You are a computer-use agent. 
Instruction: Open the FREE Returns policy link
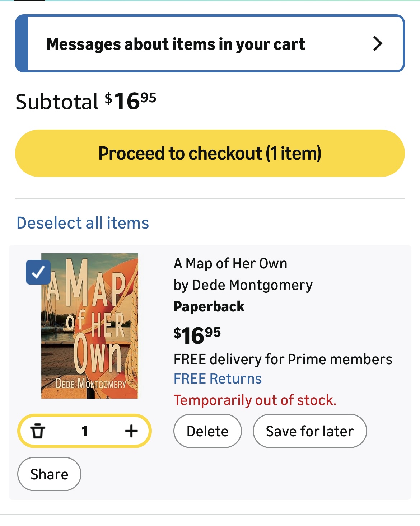click(217, 378)
